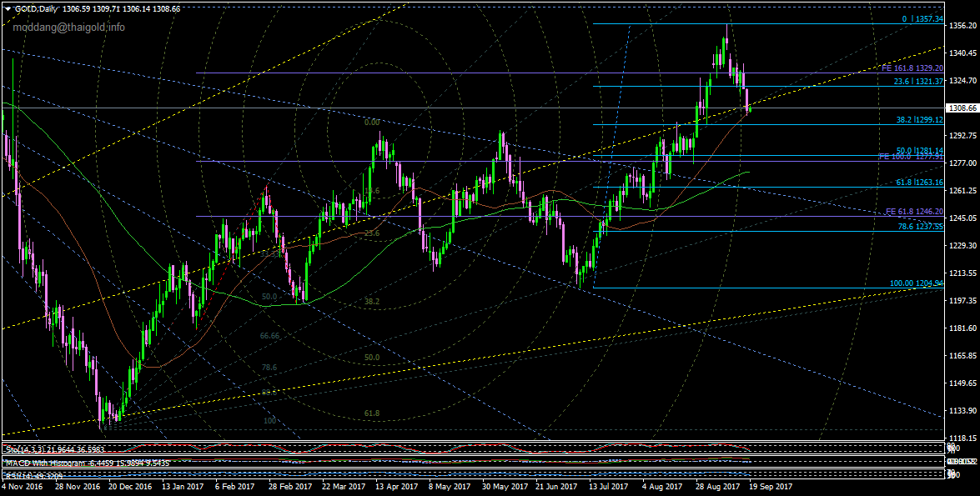980x496 pixels.
Task: Click the Fibonacci arc 66.66 label
Action: pos(270,335)
